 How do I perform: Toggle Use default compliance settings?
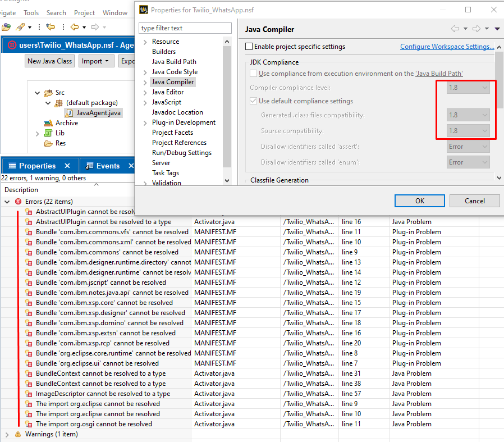coord(254,101)
